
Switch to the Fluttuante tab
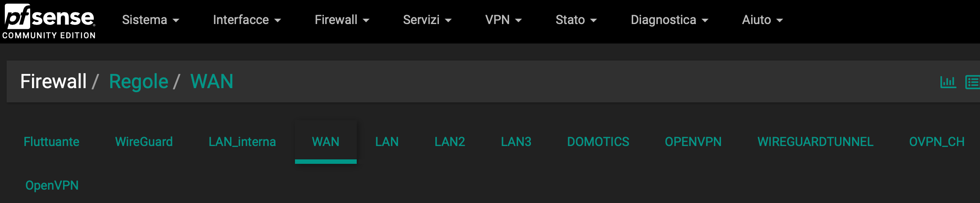[x=52, y=142]
